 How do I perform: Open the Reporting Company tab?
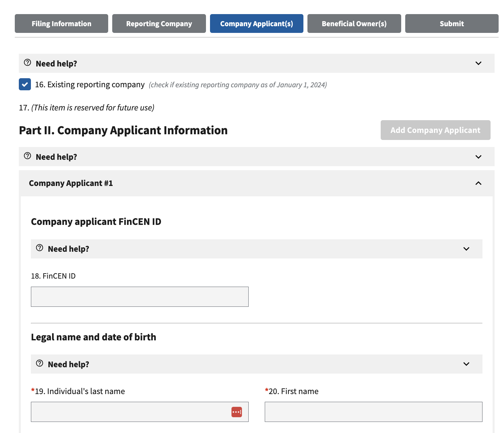click(159, 23)
